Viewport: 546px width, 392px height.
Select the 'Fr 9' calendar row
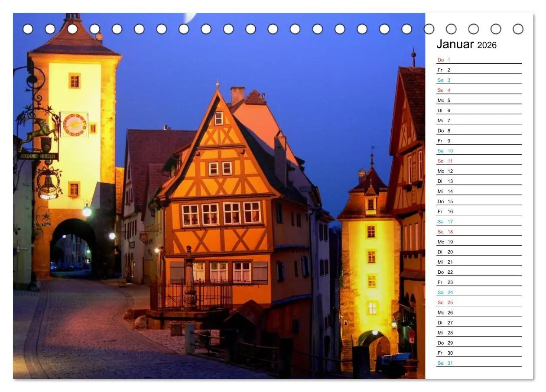pos(479,141)
